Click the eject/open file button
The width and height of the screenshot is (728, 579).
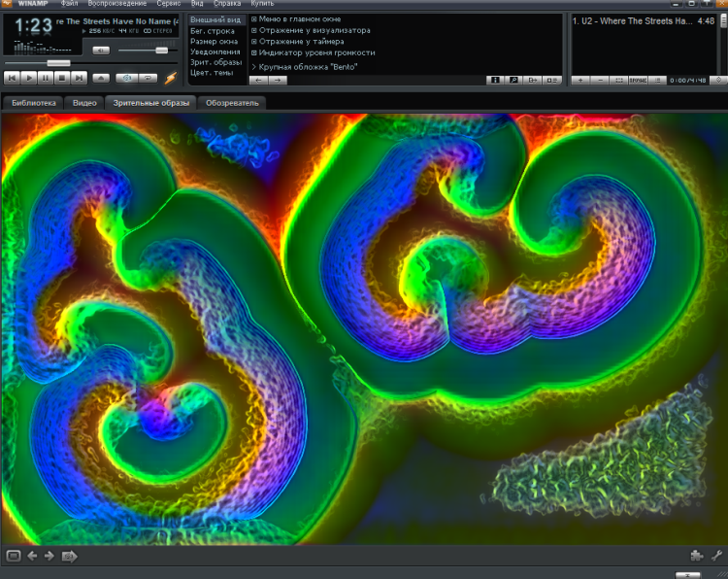(101, 78)
